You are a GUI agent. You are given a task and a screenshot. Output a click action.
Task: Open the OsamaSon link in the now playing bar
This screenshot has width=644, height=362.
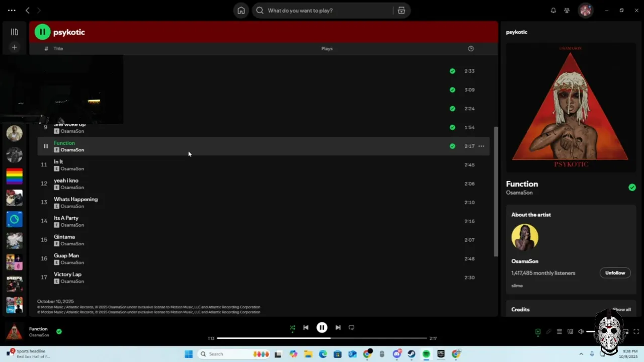click(x=39, y=335)
